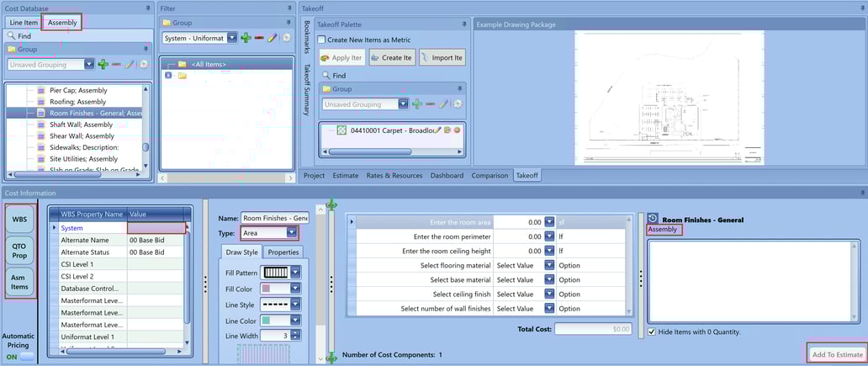Click gear settings icon in Takeoff Palette group

tap(458, 103)
